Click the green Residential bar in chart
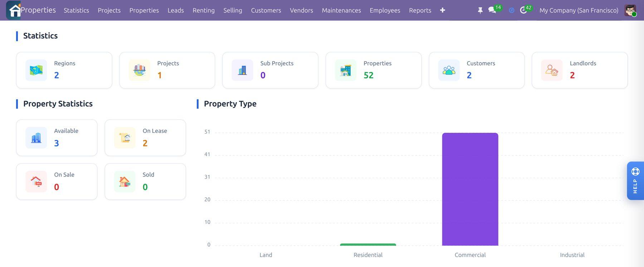This screenshot has height=267, width=644. click(x=368, y=244)
